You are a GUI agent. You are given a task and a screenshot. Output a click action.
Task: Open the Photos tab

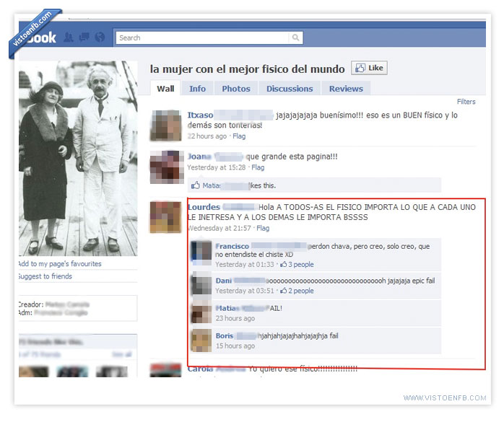236,89
